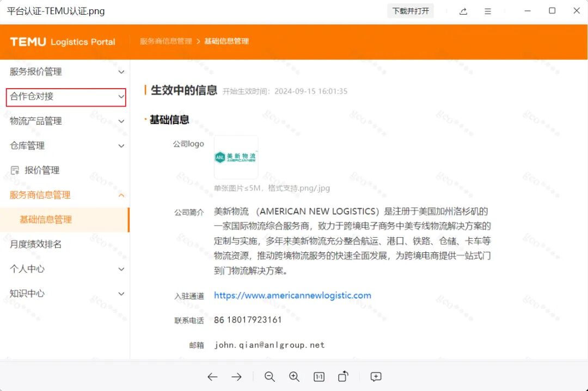Viewport: 588px width, 391px height.
Task: Expand the 知识中心 section
Action: click(65, 294)
